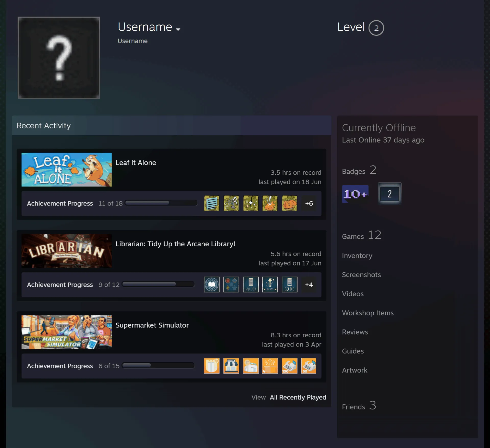Open the Badges 2 section link

(359, 170)
